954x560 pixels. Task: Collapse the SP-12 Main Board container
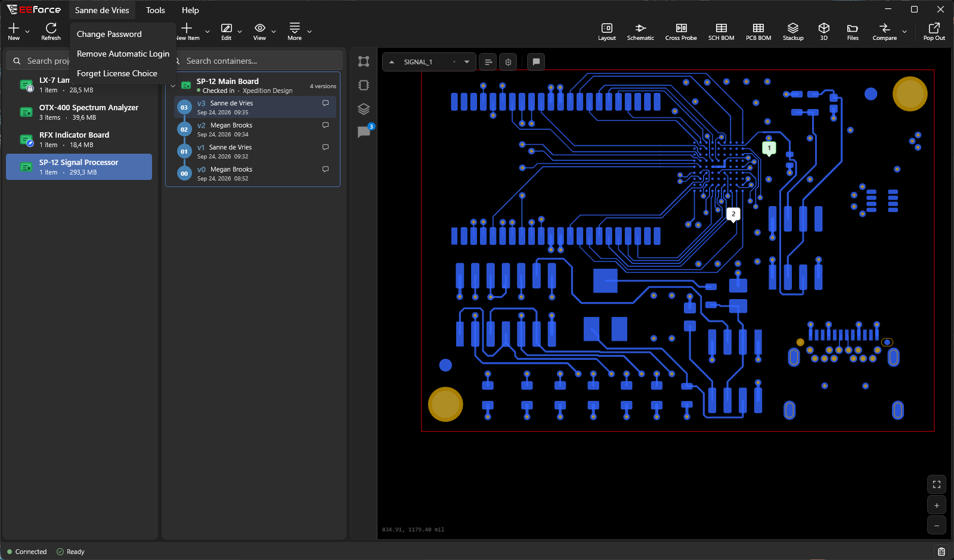coord(173,86)
